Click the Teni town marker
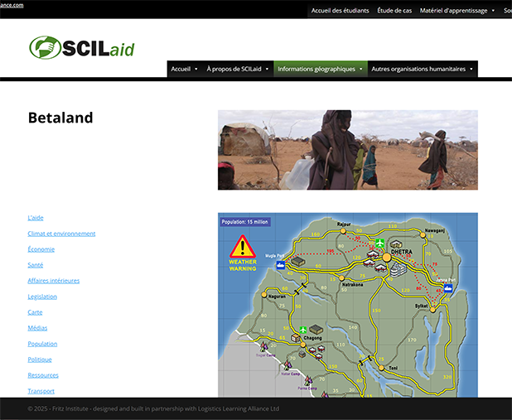Viewport: 512px width, 420px height. click(x=381, y=368)
